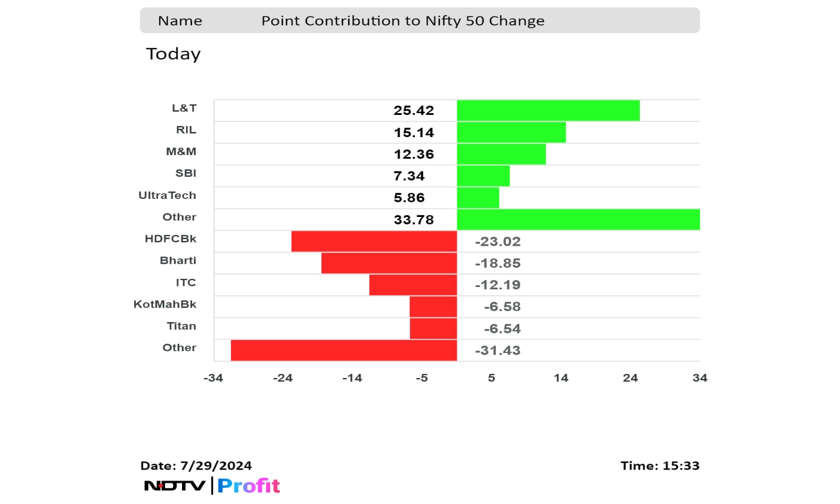Click the ITC red bar
The width and height of the screenshot is (840, 504).
tap(412, 285)
